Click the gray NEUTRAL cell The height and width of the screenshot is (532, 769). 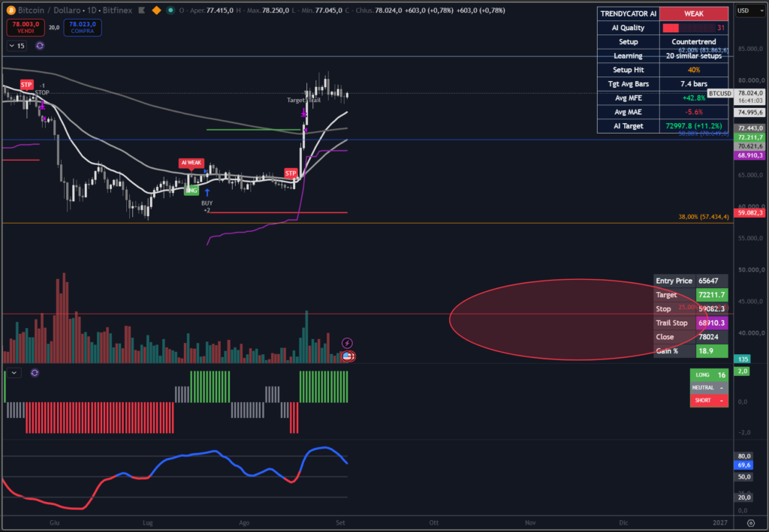point(709,387)
